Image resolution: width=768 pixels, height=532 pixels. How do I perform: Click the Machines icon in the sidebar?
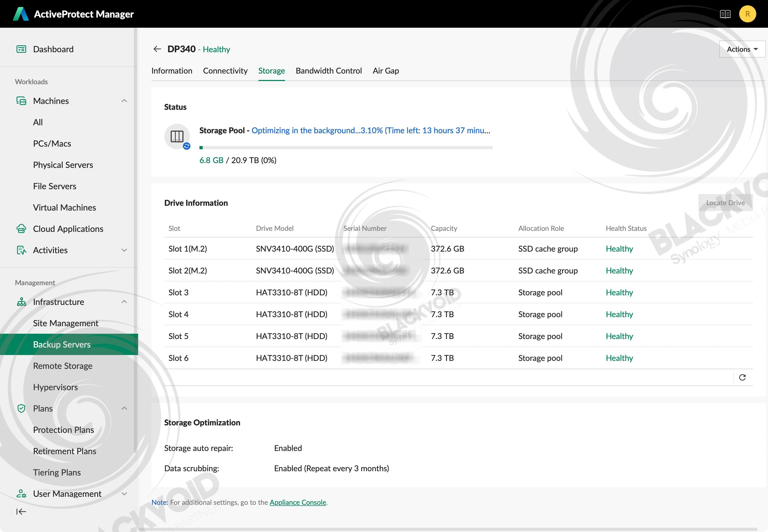click(x=21, y=101)
